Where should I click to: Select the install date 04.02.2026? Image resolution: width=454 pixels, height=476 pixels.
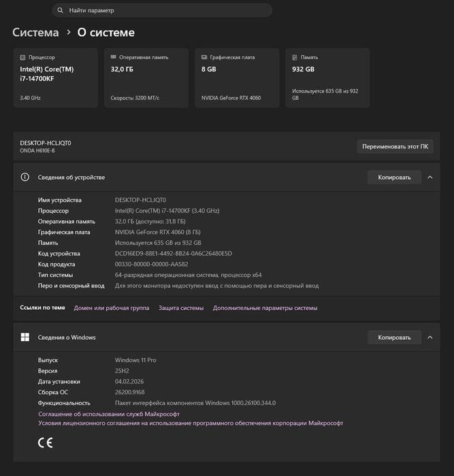click(129, 381)
